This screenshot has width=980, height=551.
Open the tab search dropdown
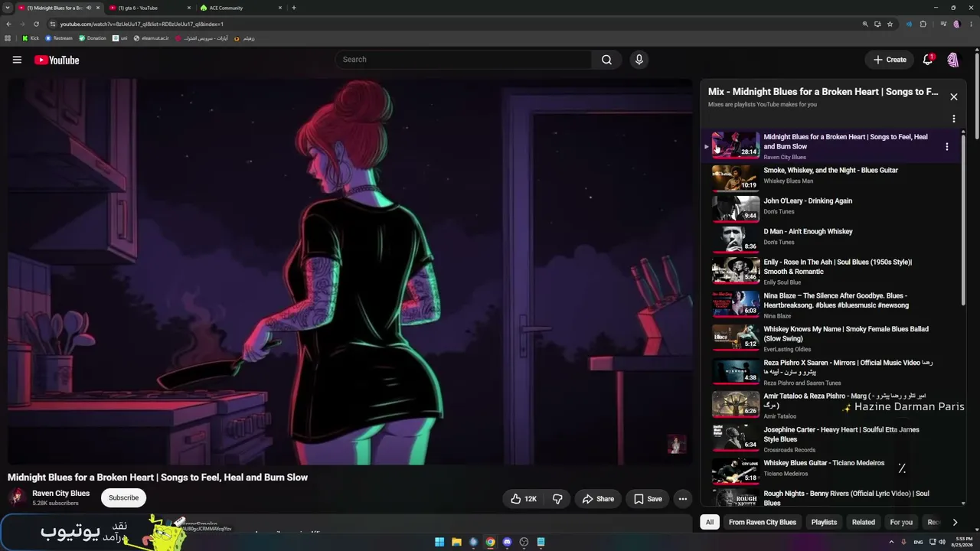point(7,8)
